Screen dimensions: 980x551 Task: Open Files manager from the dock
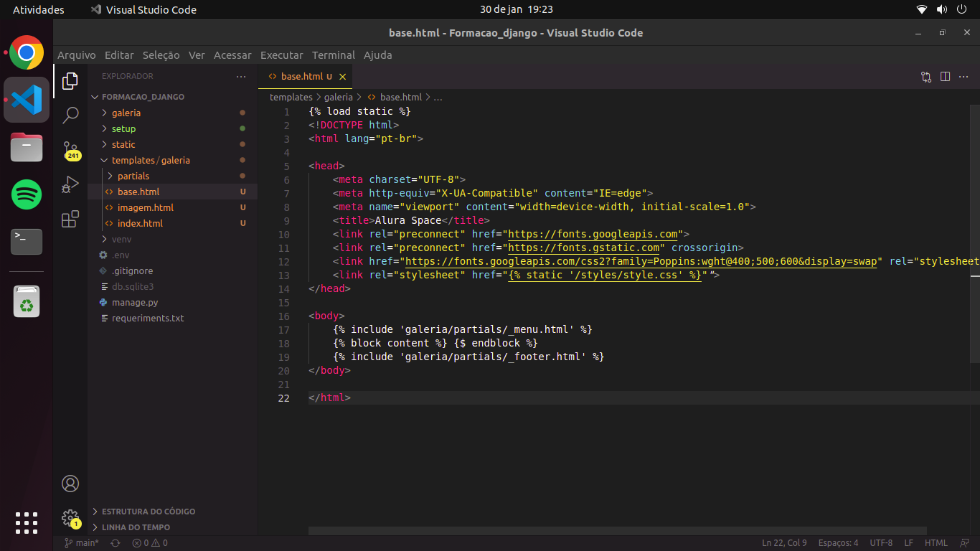(27, 147)
